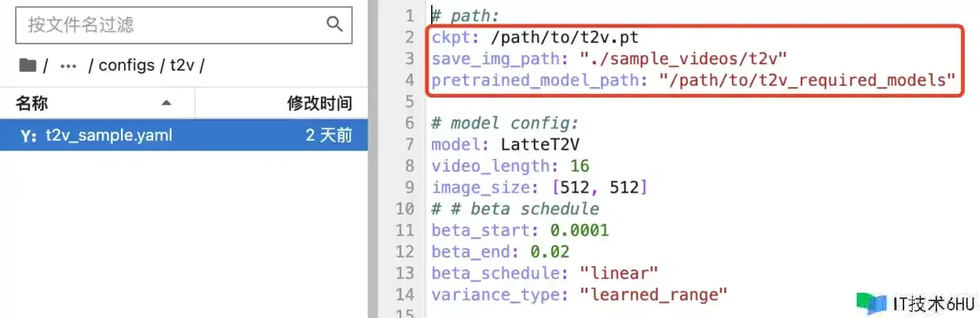Click line number 5 in the gutter
980x318 pixels.
click(x=409, y=102)
